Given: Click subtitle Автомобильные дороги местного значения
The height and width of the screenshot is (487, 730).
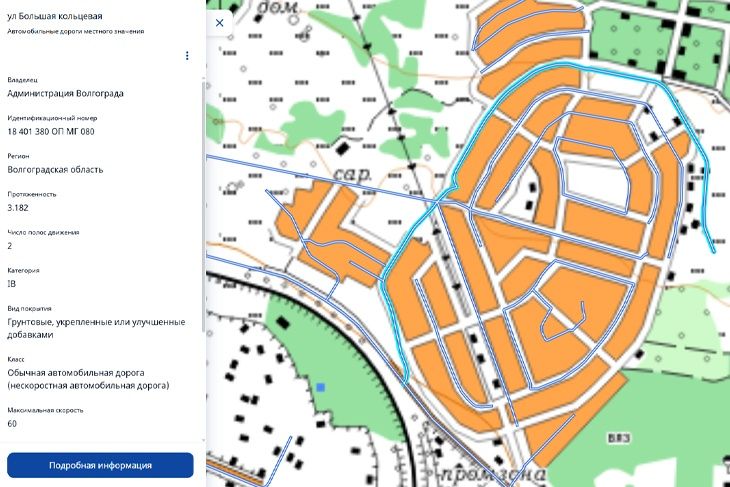Looking at the screenshot, I should pos(76,31).
